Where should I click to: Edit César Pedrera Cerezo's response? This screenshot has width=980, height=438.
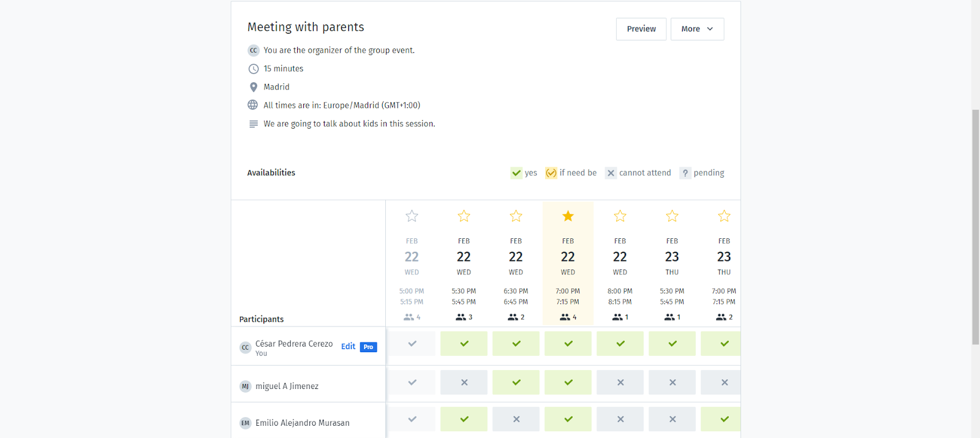point(348,347)
